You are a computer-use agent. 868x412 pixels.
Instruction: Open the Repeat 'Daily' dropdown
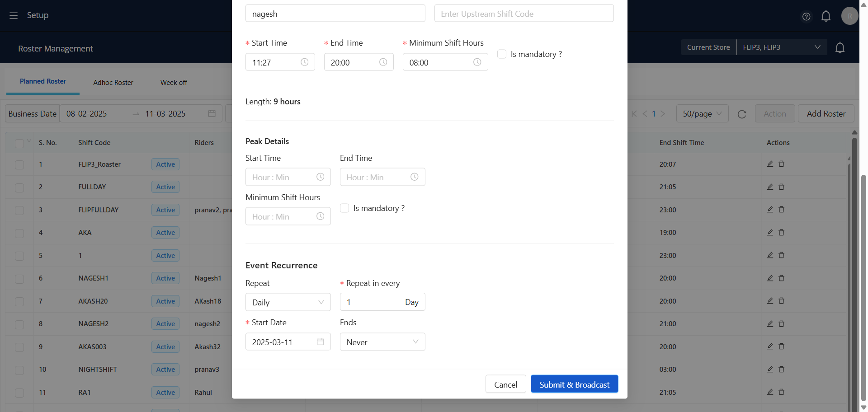288,302
